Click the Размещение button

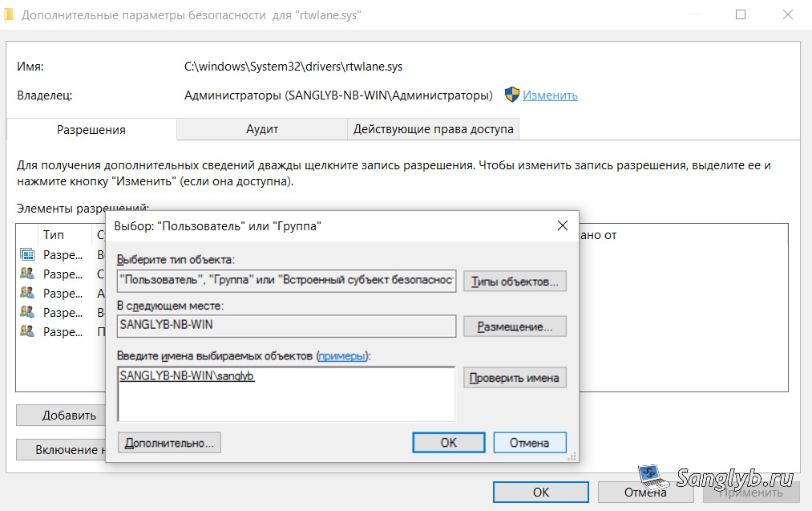tap(515, 326)
